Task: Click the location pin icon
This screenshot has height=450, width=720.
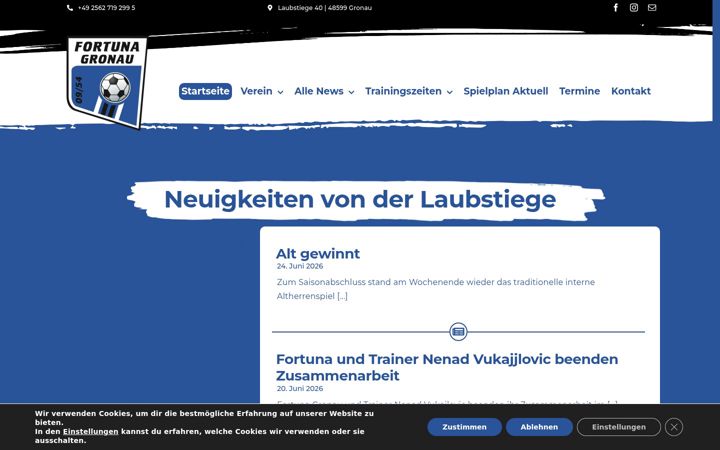Action: click(x=270, y=8)
